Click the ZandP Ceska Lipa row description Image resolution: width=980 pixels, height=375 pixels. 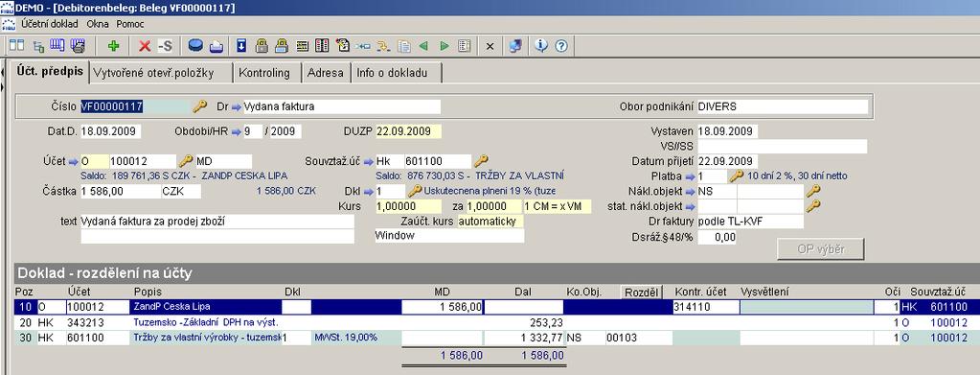171,307
